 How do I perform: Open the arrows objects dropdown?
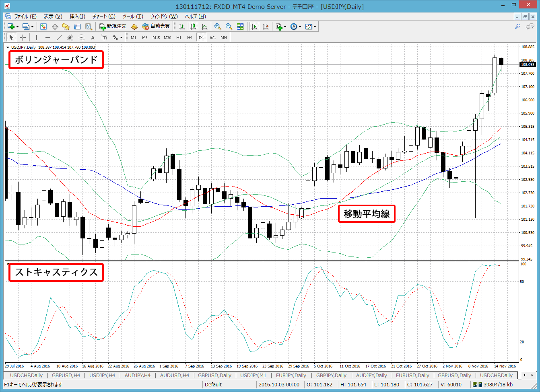click(121, 38)
